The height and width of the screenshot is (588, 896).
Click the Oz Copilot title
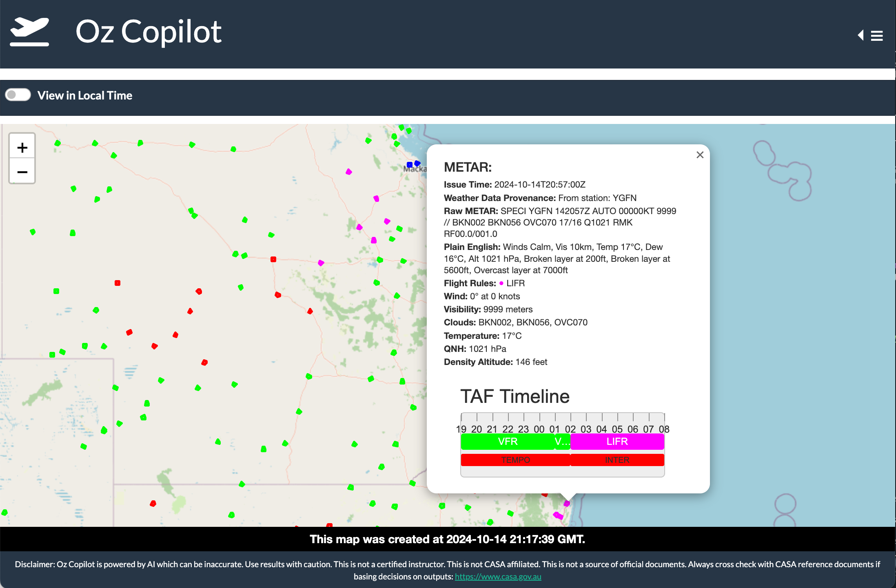click(x=149, y=32)
